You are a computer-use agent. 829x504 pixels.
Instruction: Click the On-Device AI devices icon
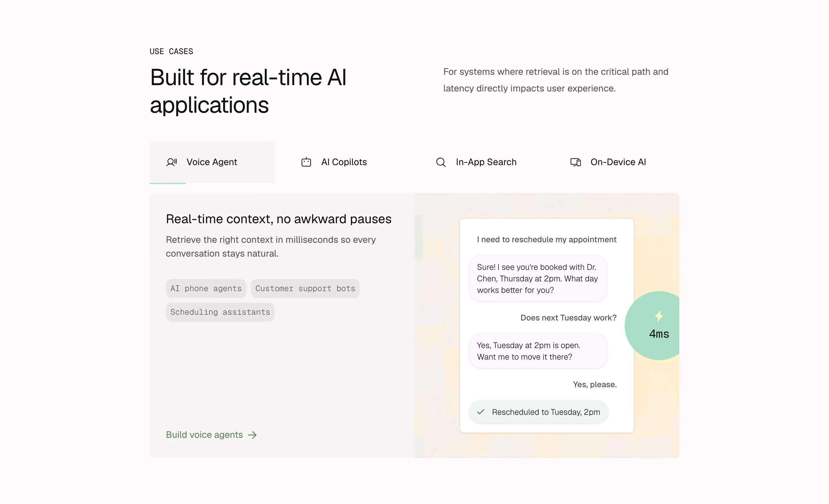click(576, 163)
